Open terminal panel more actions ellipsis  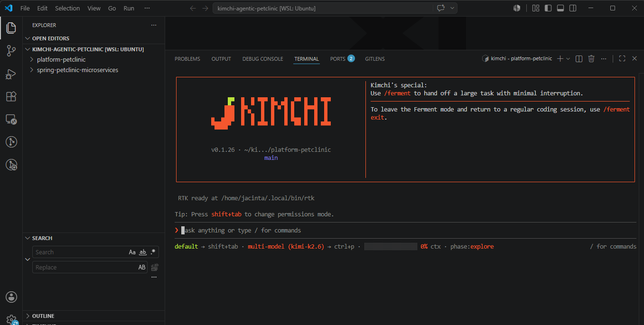point(604,59)
